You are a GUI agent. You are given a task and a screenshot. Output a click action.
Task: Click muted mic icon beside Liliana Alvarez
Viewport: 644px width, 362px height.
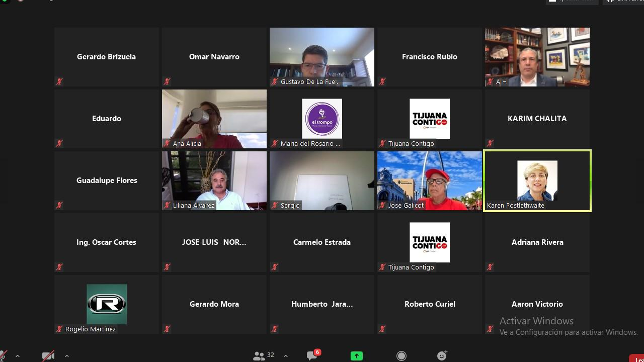[x=167, y=205]
